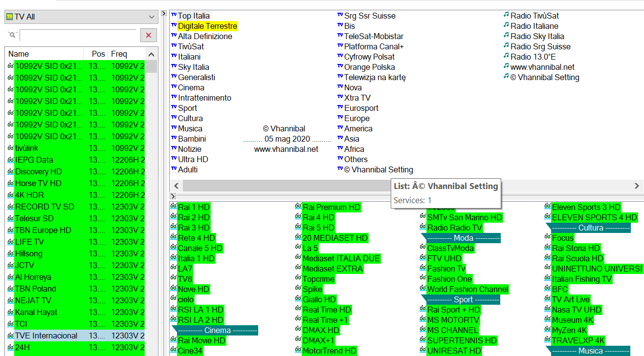Expand the horizontal scrollbar right arrow
This screenshot has height=356, width=644.
point(637,186)
